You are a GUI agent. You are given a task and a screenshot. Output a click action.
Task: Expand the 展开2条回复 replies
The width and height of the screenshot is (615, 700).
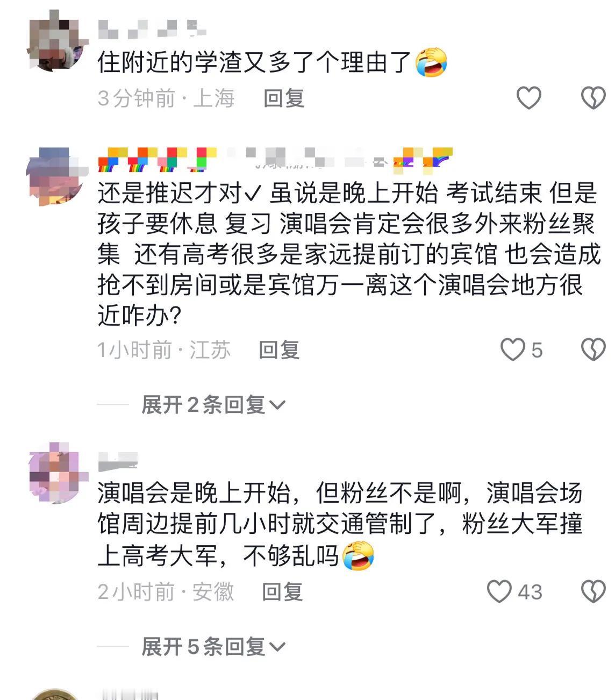[x=213, y=404]
